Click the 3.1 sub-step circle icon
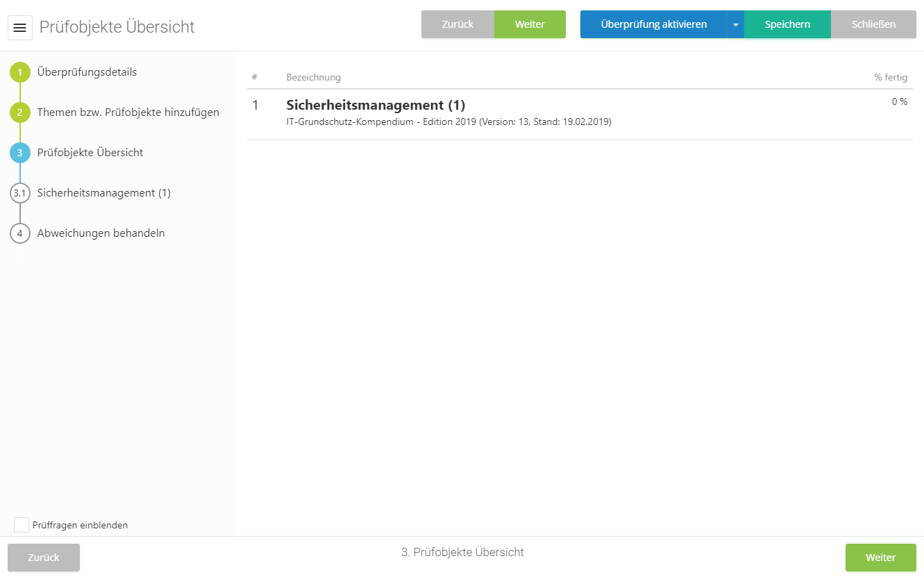924x577 pixels. click(20, 193)
